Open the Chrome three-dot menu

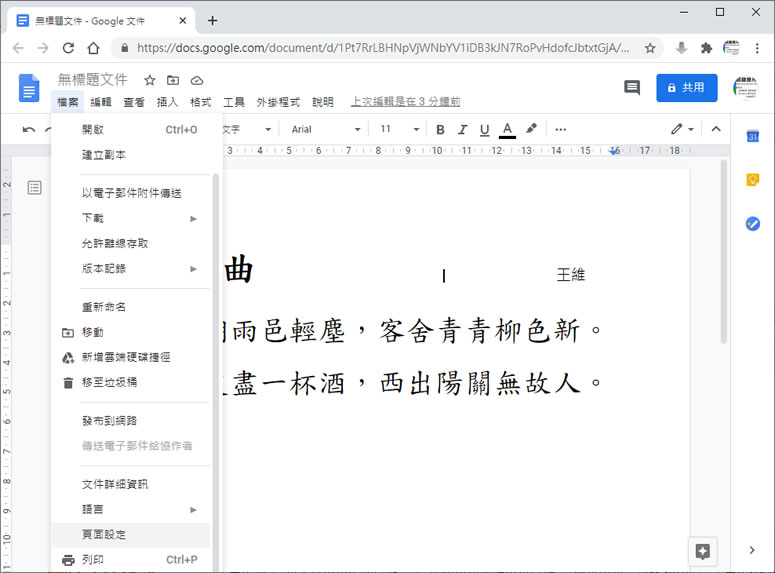(757, 48)
